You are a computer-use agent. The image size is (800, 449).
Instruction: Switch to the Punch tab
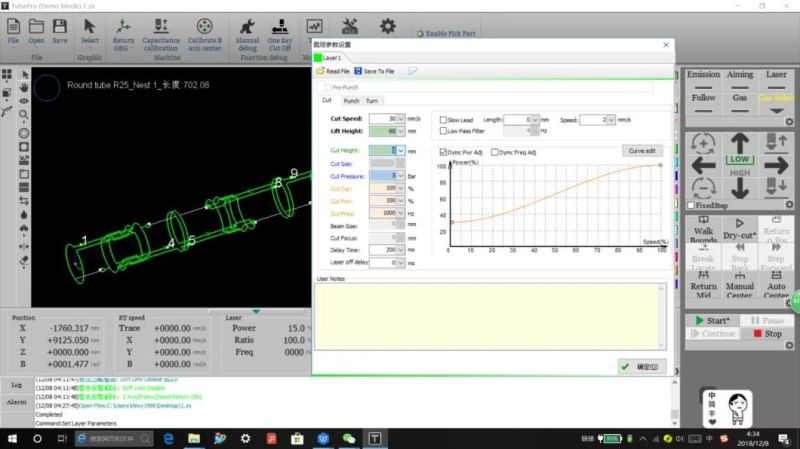pyautogui.click(x=351, y=101)
